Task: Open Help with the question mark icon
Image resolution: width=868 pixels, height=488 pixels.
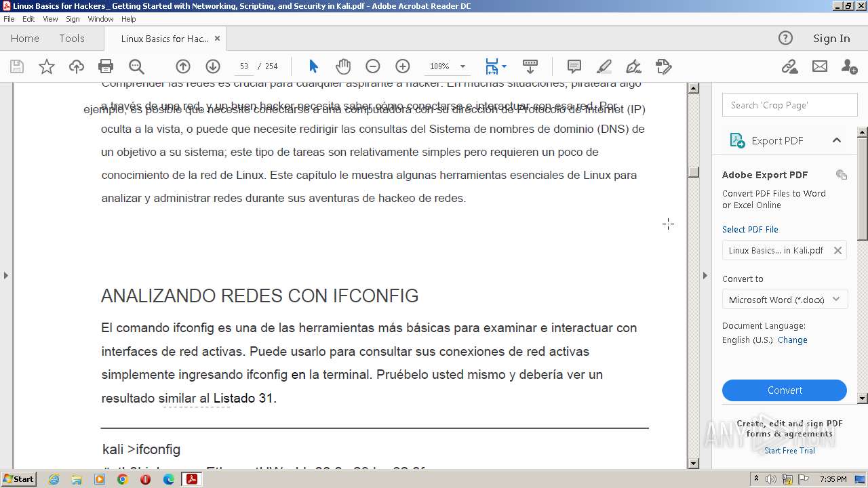Action: pos(785,38)
